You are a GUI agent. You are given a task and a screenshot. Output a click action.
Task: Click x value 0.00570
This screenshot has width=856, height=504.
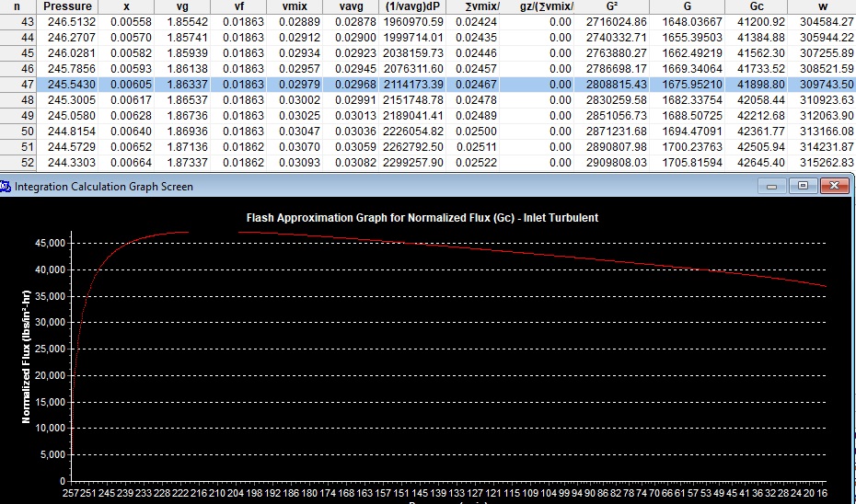tap(133, 39)
